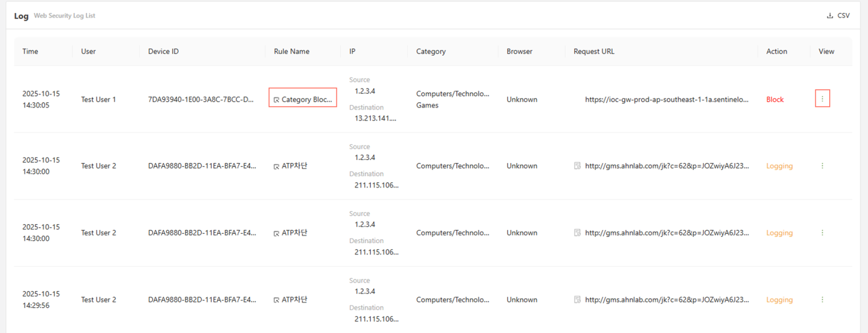This screenshot has width=868, height=333.
Task: Export the log list via CSV download icon
Action: [x=830, y=15]
